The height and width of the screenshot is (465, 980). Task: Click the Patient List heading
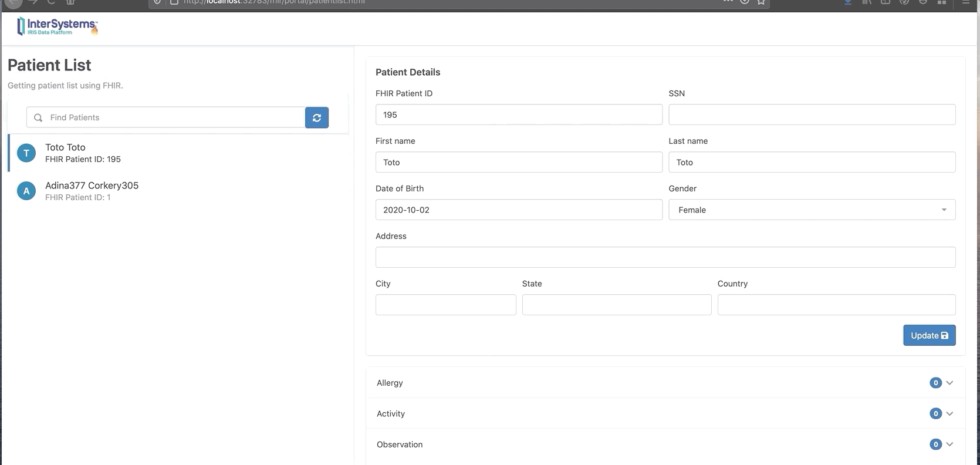[x=49, y=65]
